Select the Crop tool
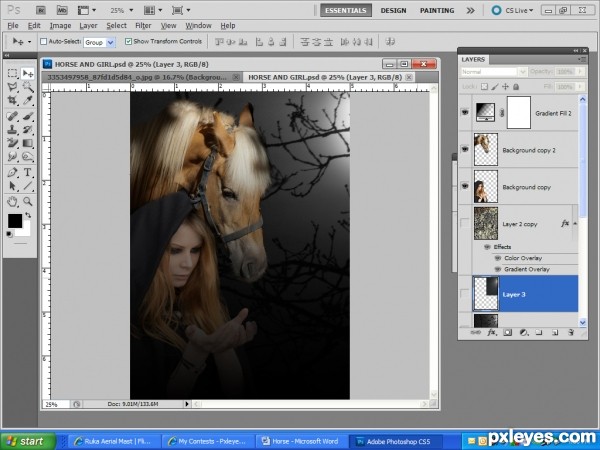Image resolution: width=600 pixels, height=450 pixels. pyautogui.click(x=13, y=101)
